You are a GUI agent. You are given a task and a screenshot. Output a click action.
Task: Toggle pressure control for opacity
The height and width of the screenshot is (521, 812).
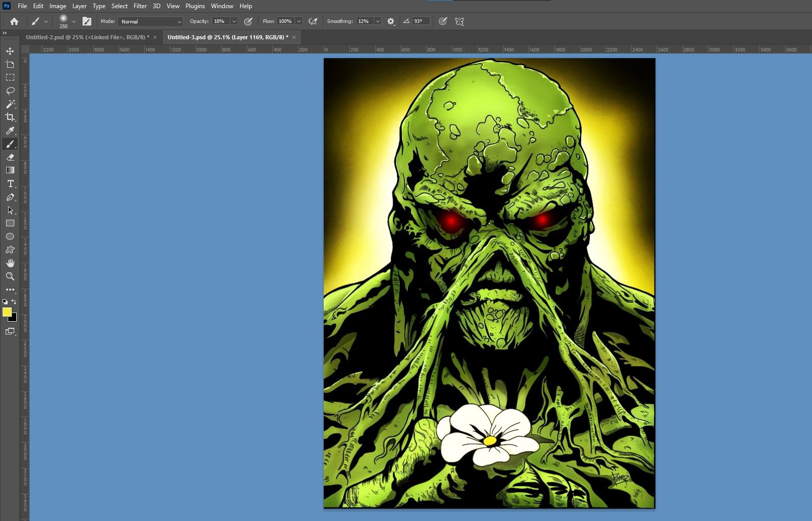coord(248,21)
